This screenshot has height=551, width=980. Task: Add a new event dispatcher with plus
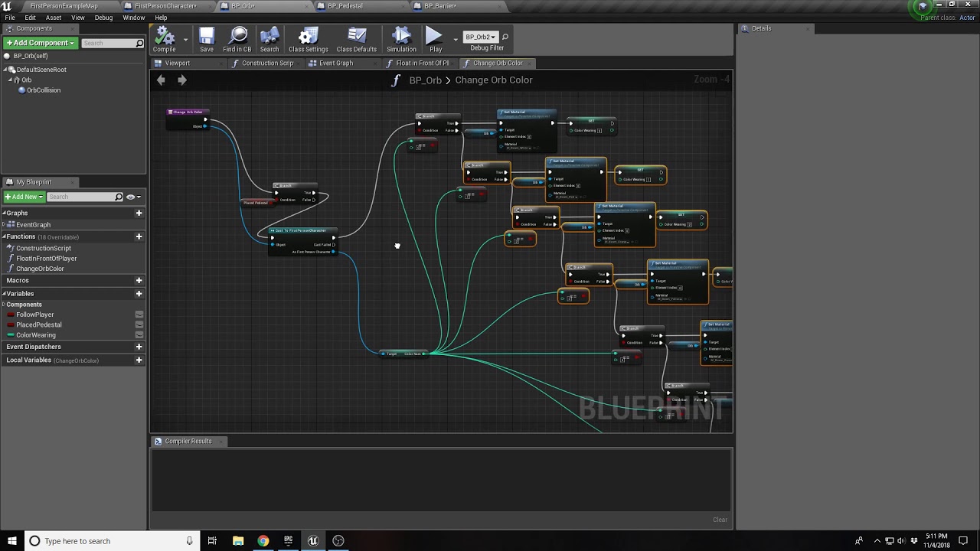(x=139, y=347)
